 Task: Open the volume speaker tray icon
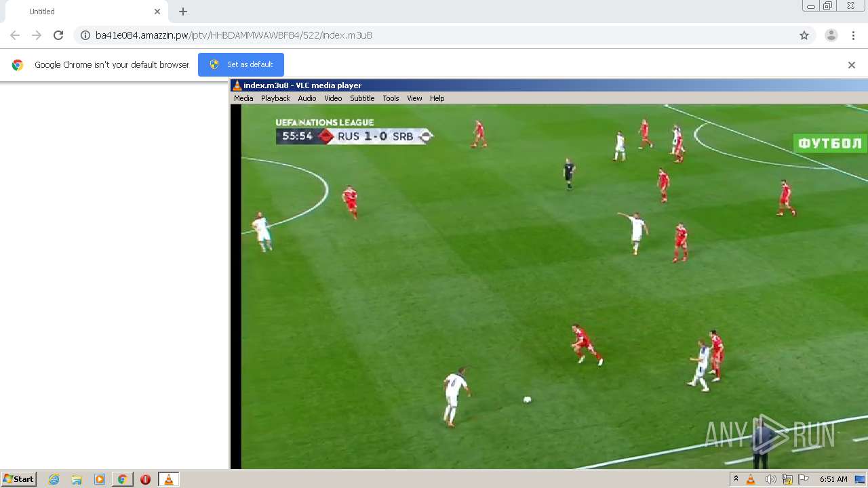click(x=770, y=479)
